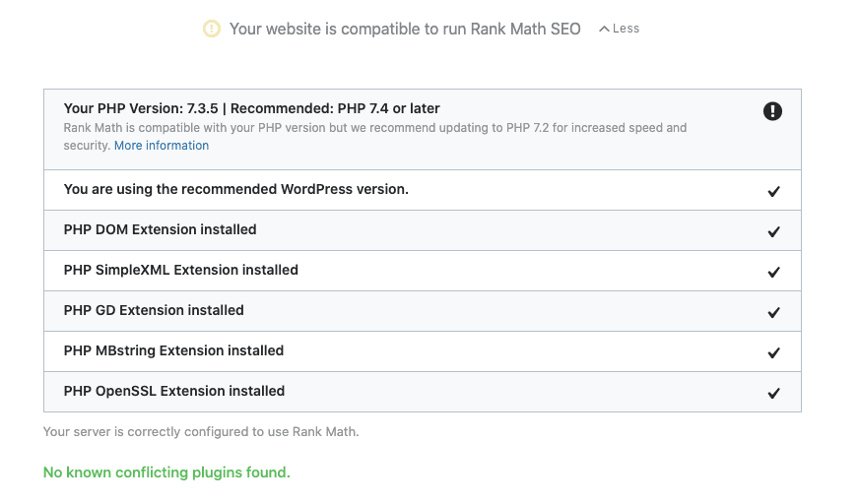This screenshot has width=859, height=504.
Task: Click the No known conflicting plugins message
Action: click(x=166, y=472)
